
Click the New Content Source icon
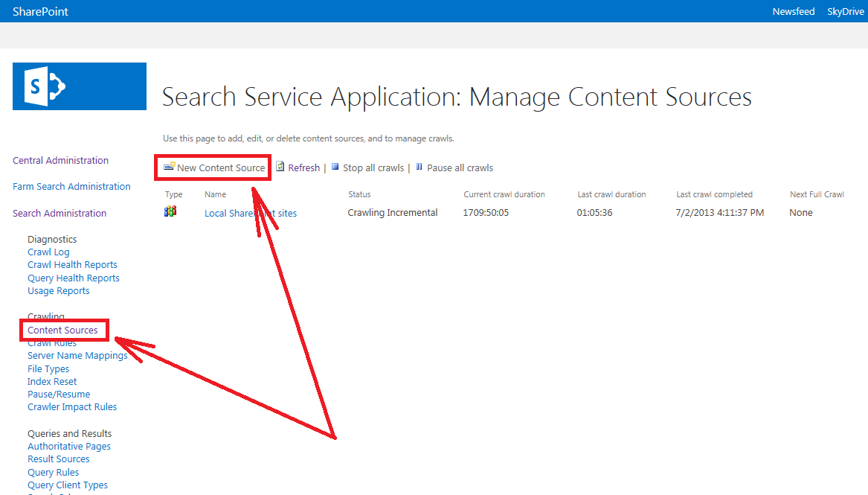point(170,166)
